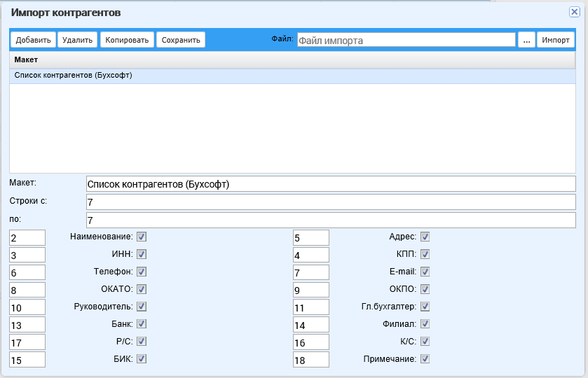This screenshot has width=588, height=378.
Task: Click the ОКПО column number field
Action: (x=311, y=290)
